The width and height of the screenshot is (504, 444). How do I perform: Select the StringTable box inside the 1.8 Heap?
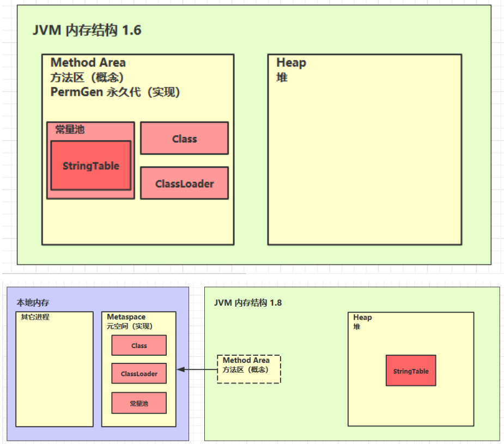point(411,371)
